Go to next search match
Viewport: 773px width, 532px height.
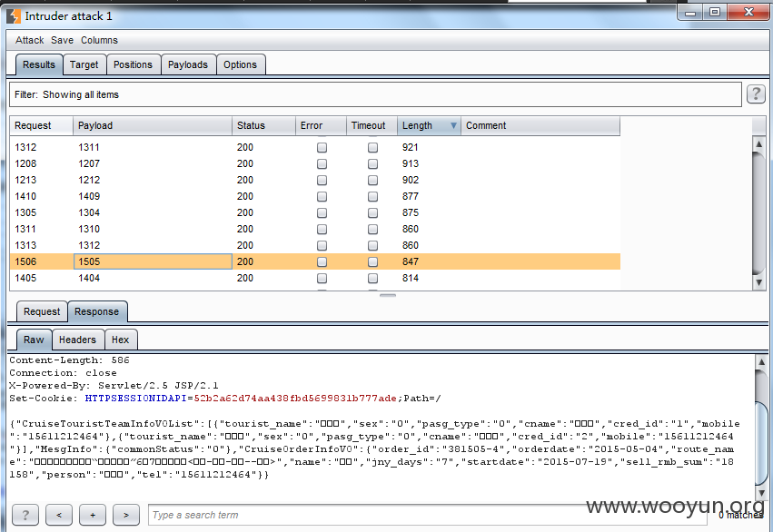126,516
